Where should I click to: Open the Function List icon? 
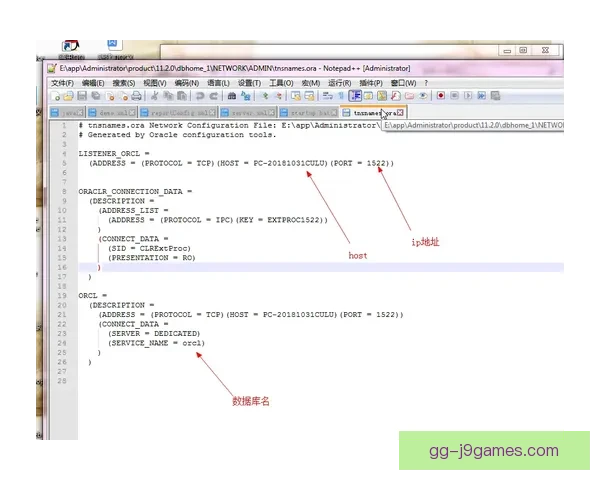click(x=396, y=96)
